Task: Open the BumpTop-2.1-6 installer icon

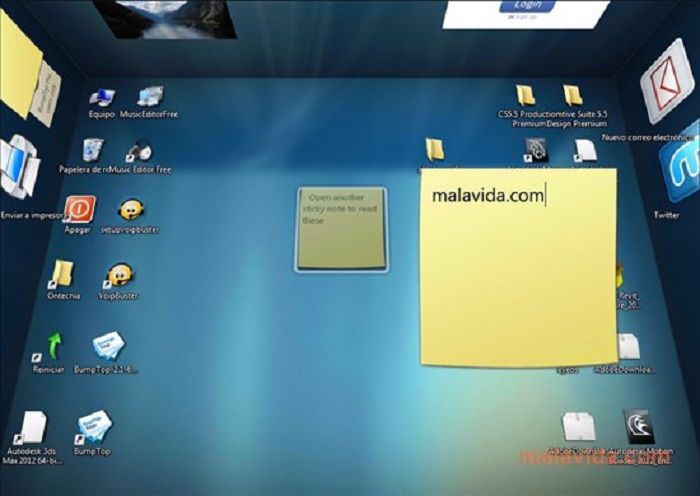Action: click(108, 346)
